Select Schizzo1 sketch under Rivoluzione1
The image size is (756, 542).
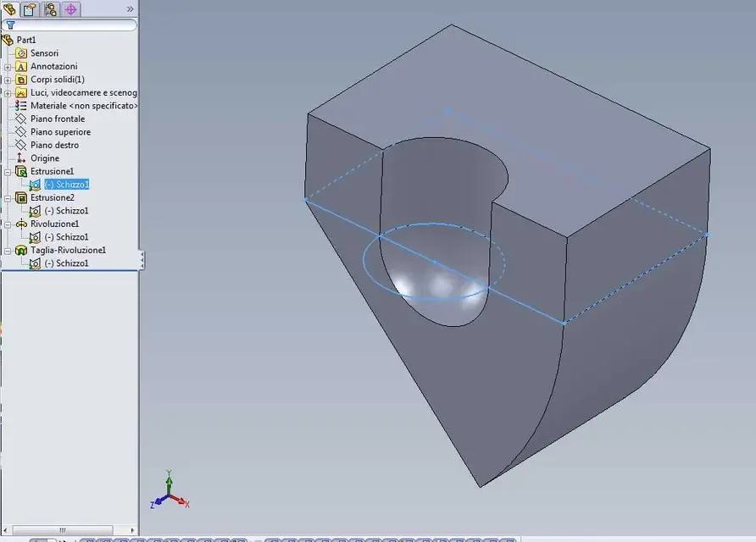pos(67,236)
